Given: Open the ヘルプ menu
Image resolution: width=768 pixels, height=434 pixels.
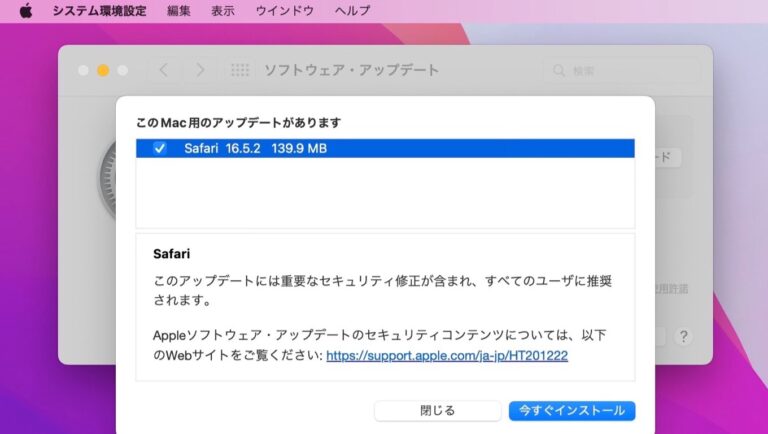Looking at the screenshot, I should 352,11.
